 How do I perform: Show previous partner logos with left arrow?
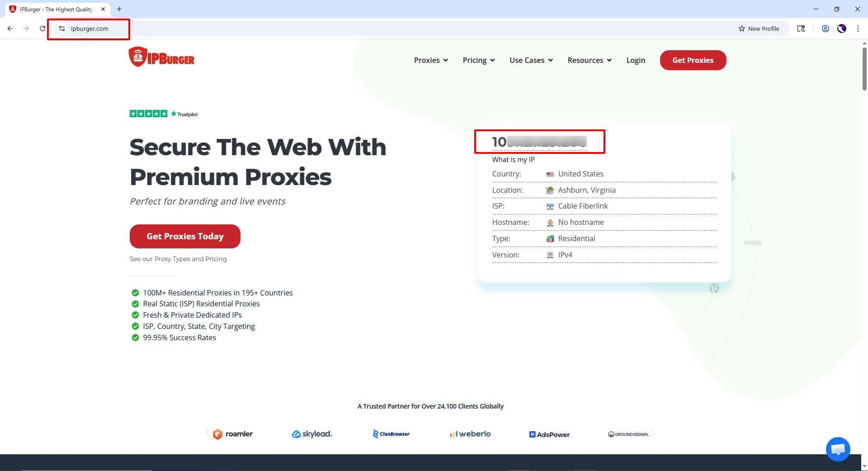pyautogui.click(x=208, y=433)
